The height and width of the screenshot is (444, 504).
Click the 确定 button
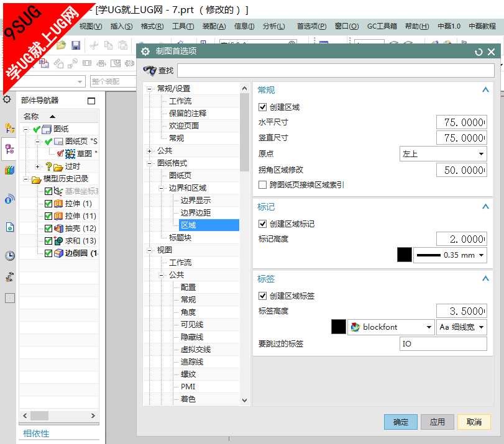(x=400, y=422)
